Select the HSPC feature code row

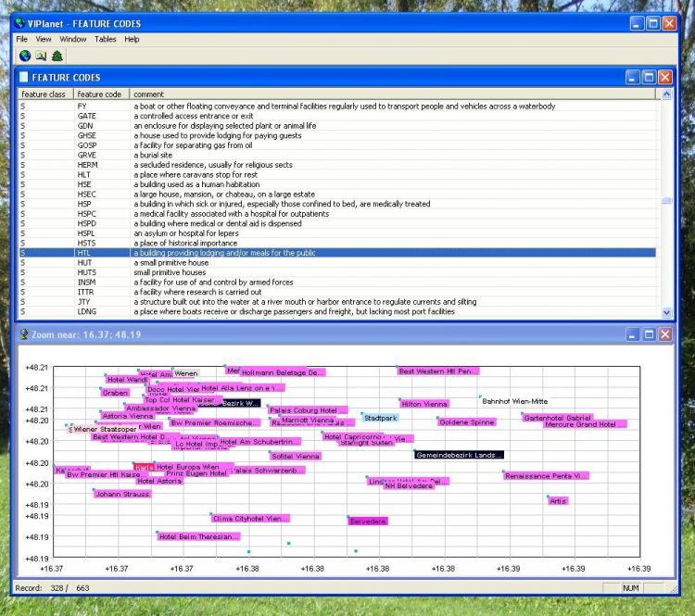[337, 213]
